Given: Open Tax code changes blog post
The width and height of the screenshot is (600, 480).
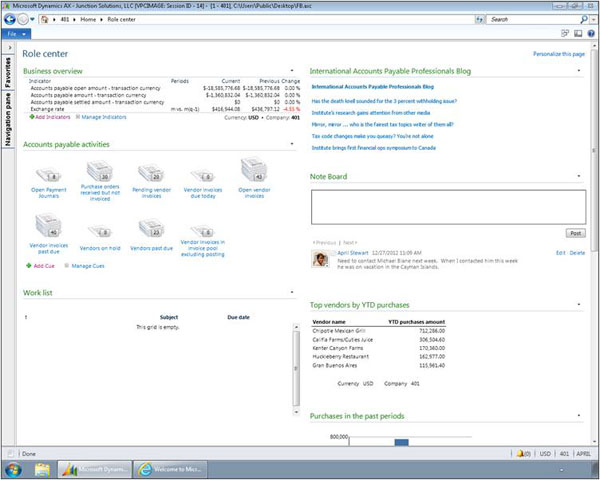Looking at the screenshot, I should click(x=372, y=136).
